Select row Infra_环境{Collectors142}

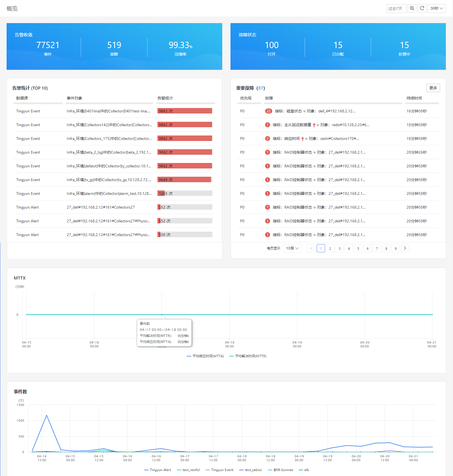coord(114,125)
